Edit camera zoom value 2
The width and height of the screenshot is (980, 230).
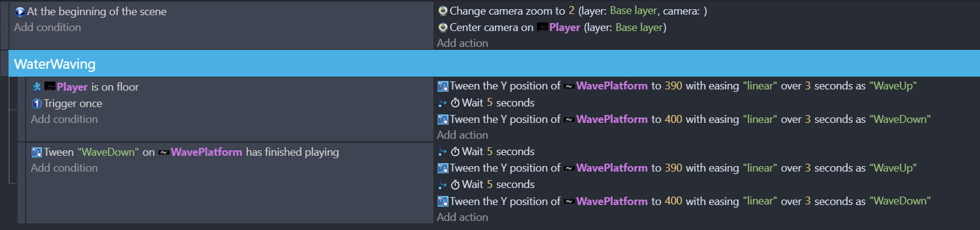[x=572, y=11]
